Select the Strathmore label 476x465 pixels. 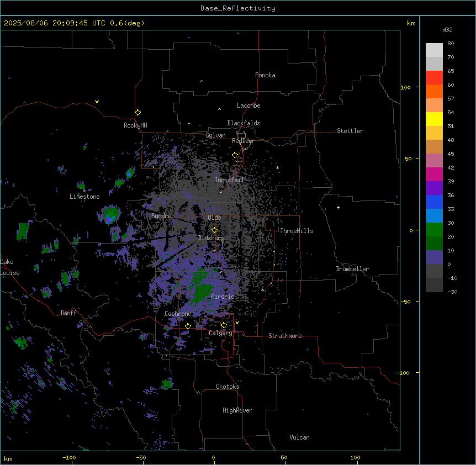tap(285, 336)
